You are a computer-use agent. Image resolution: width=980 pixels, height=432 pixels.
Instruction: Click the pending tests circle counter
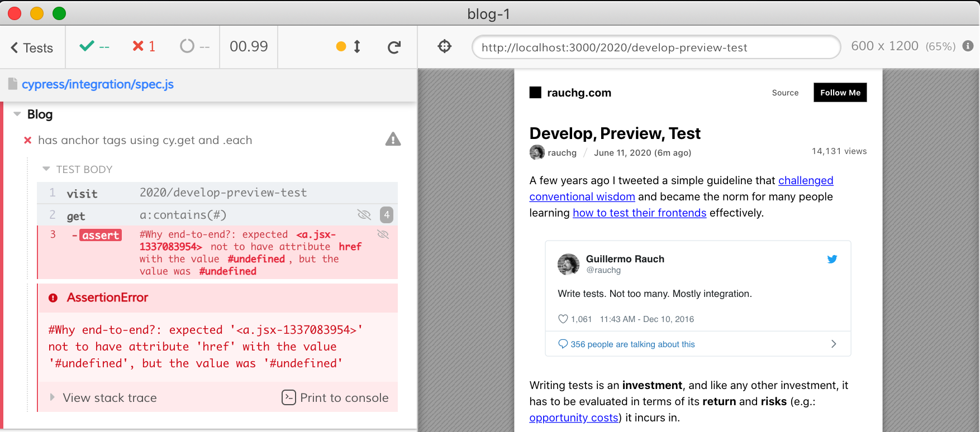tap(194, 46)
